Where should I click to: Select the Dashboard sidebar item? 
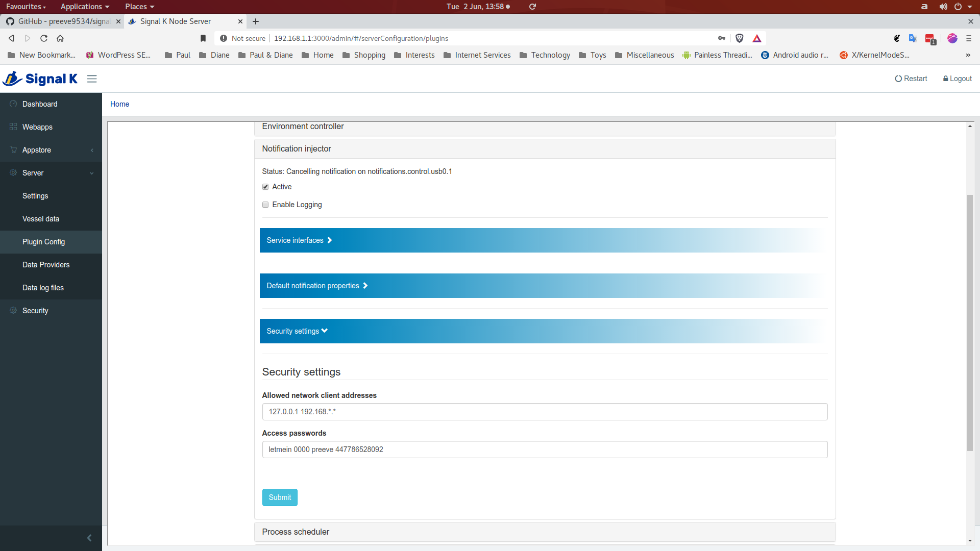[40, 104]
